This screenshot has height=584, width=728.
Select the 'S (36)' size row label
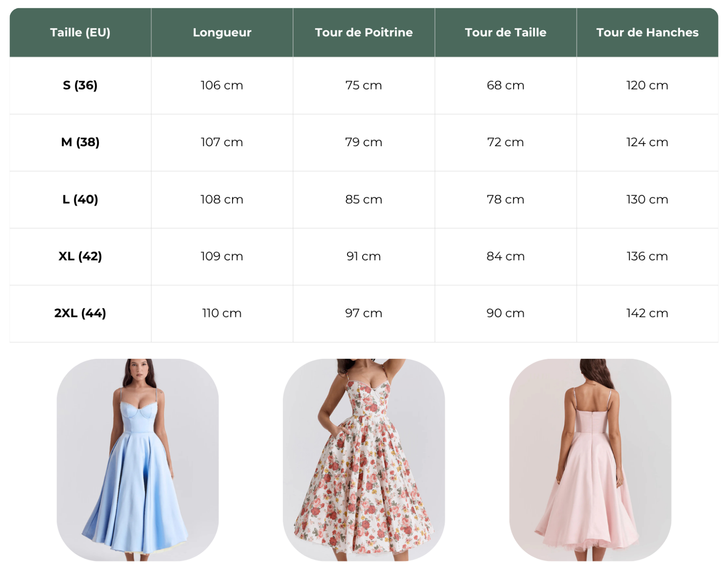(80, 85)
